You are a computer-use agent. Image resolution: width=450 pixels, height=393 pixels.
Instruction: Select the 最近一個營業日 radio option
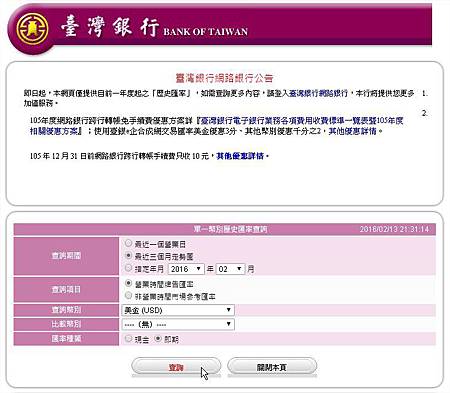tap(128, 243)
